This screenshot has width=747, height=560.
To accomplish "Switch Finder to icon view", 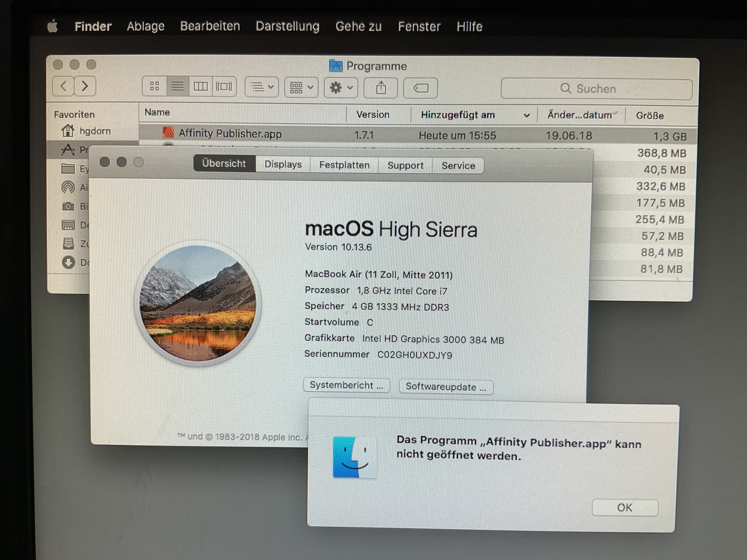I will (154, 86).
